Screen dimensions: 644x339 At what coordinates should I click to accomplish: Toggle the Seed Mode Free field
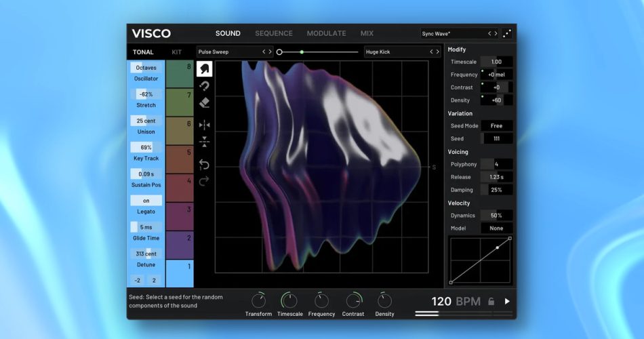496,126
